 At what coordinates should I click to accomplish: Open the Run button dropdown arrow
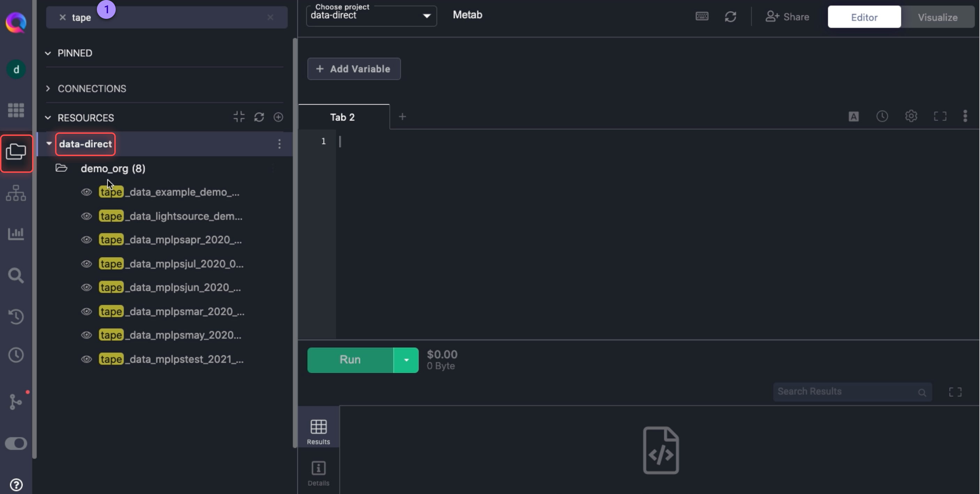[406, 360]
